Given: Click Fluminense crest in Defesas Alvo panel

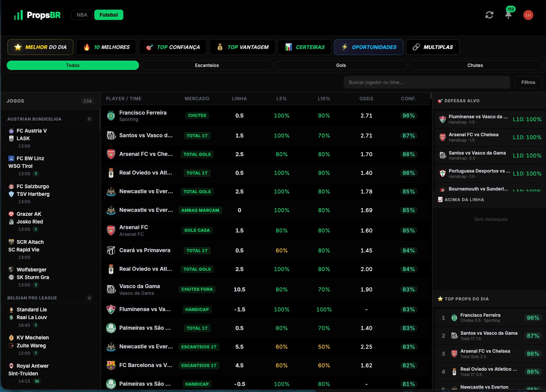Looking at the screenshot, I should [442, 119].
